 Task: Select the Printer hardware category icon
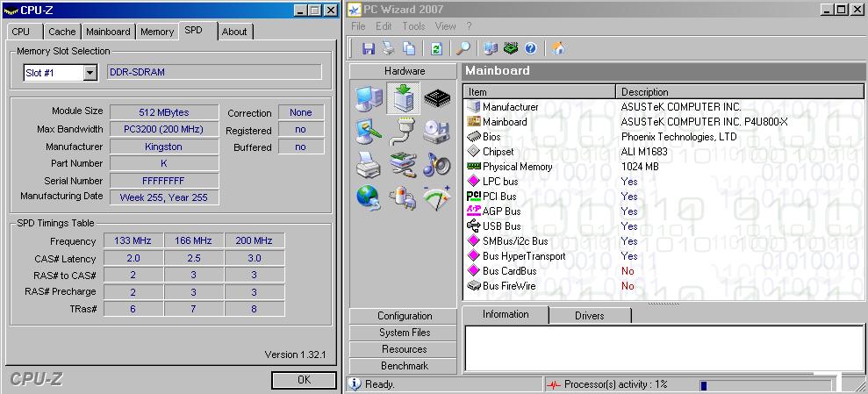coord(369,164)
